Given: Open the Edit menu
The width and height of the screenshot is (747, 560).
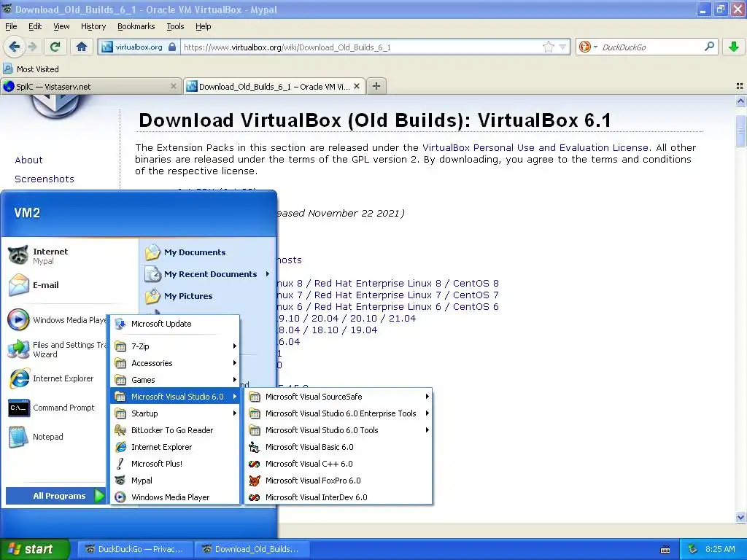Looking at the screenshot, I should coord(35,26).
